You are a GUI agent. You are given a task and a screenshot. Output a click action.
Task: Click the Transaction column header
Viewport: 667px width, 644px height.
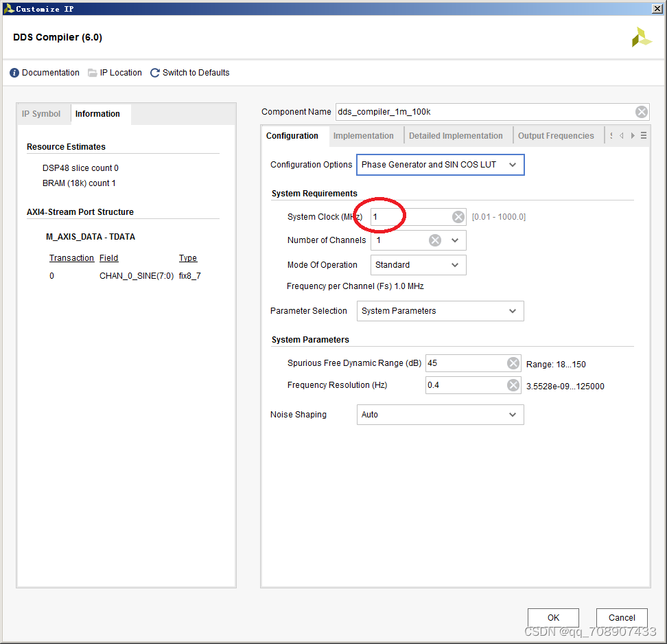(x=71, y=258)
